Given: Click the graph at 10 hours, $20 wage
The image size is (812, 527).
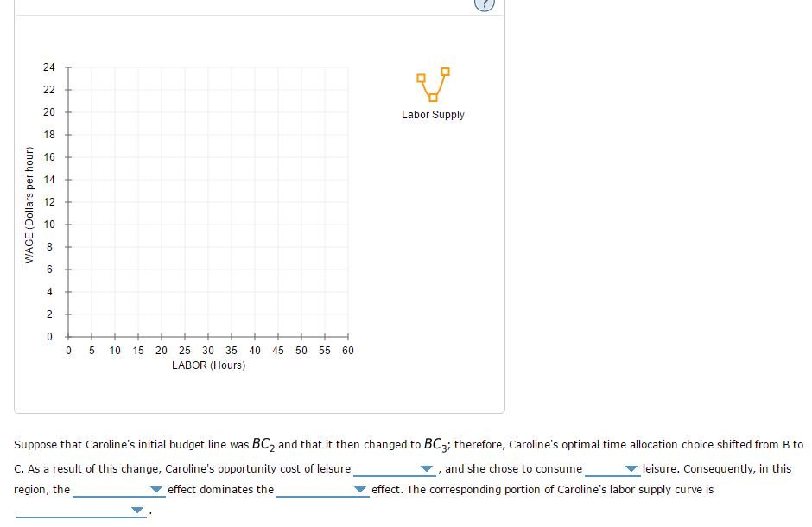Looking at the screenshot, I should coord(115,112).
